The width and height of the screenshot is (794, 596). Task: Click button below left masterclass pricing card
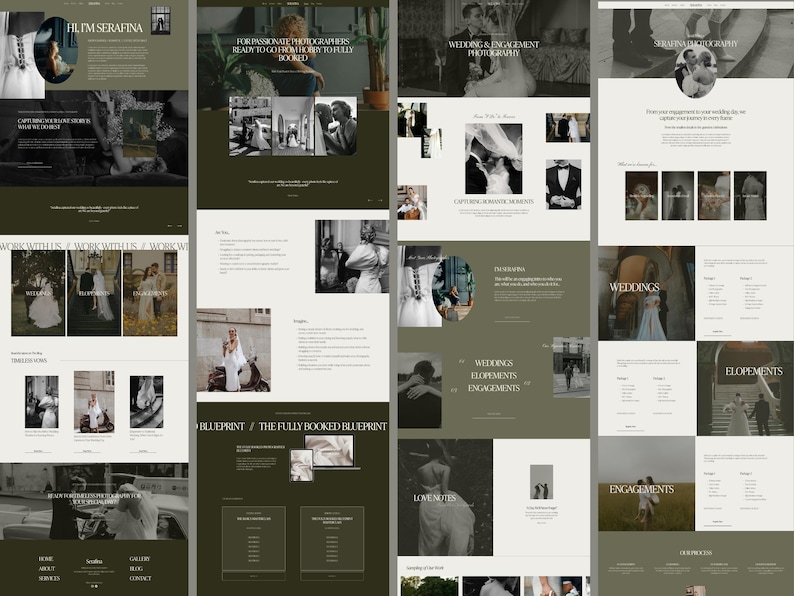(254, 576)
